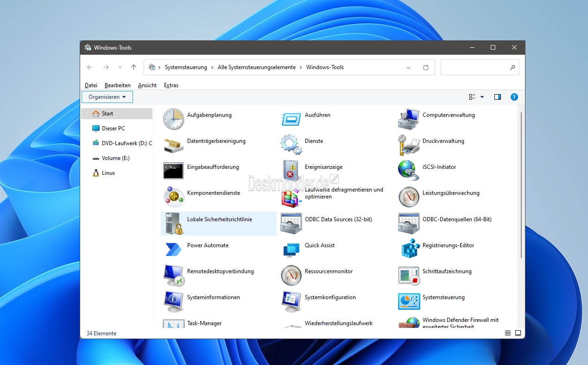This screenshot has height=365, width=588.
Task: Click the Lokale Sicherheitsrichtlinie icon
Action: [173, 223]
